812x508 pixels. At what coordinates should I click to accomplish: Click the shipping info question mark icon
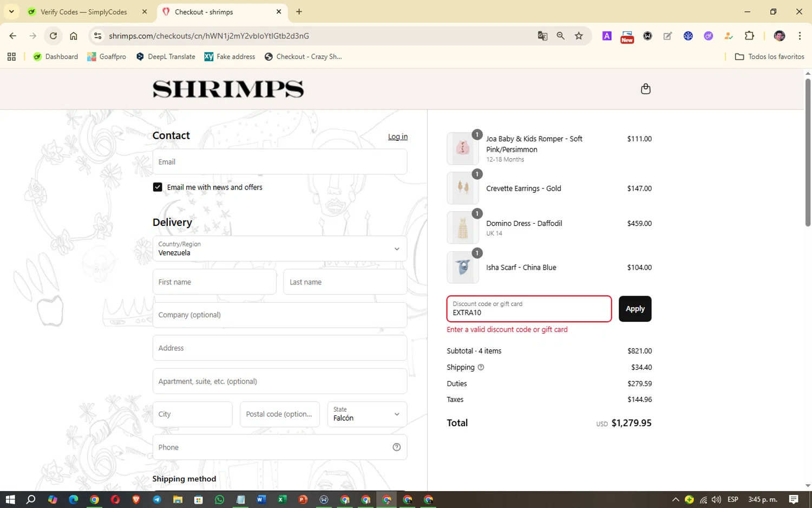481,367
